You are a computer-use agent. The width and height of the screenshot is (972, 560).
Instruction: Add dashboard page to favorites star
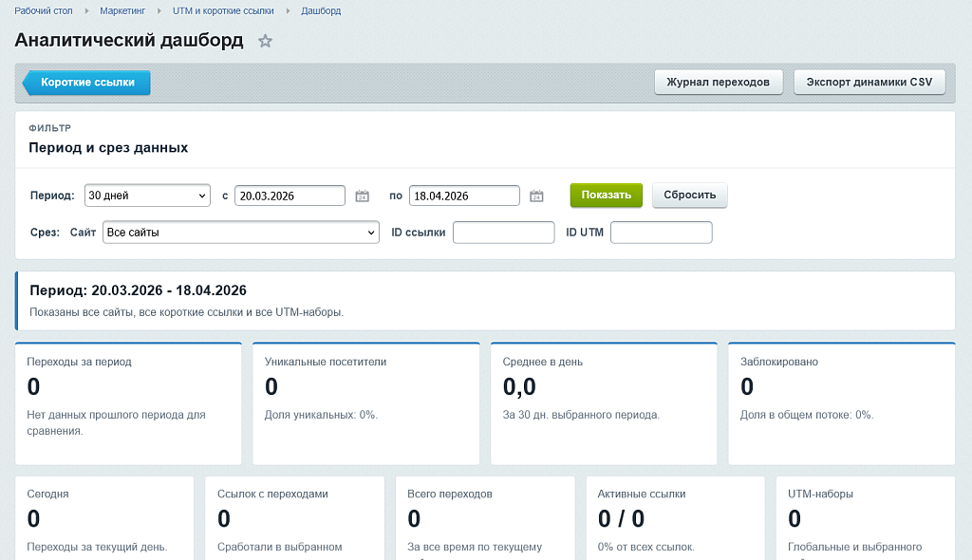(x=266, y=41)
